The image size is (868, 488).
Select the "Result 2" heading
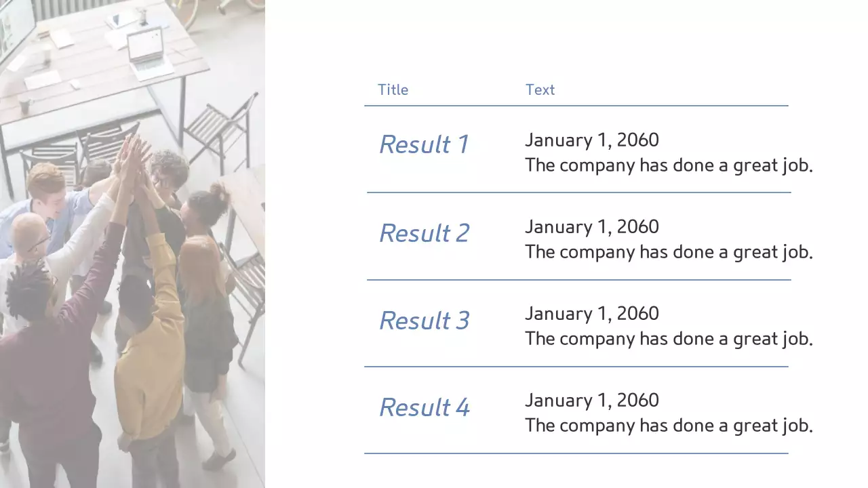(424, 233)
